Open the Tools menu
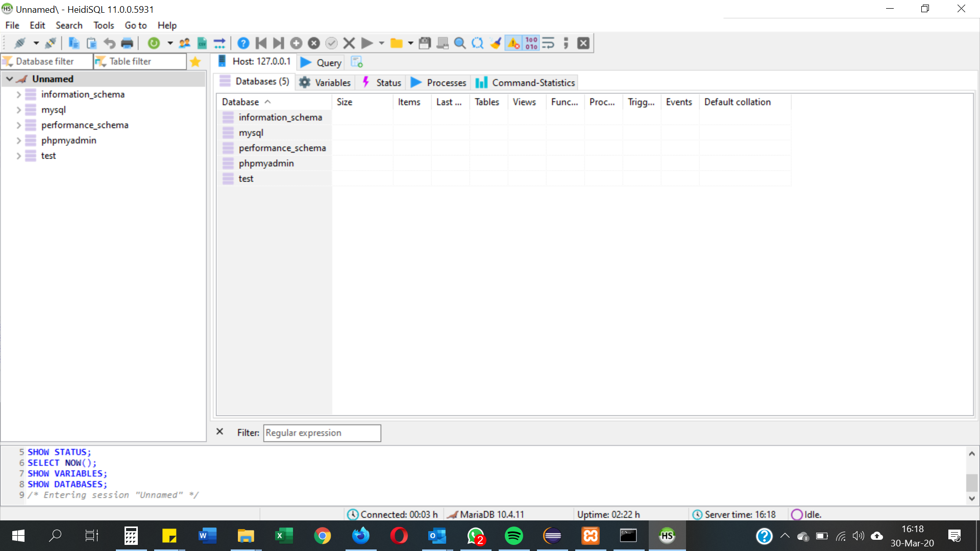The width and height of the screenshot is (980, 551). click(104, 26)
